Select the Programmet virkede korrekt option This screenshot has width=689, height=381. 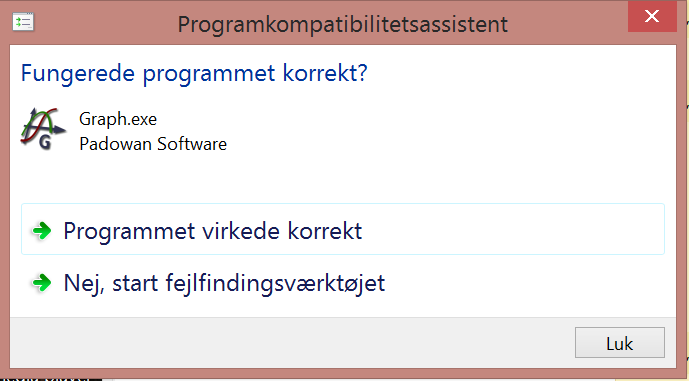[343, 229]
